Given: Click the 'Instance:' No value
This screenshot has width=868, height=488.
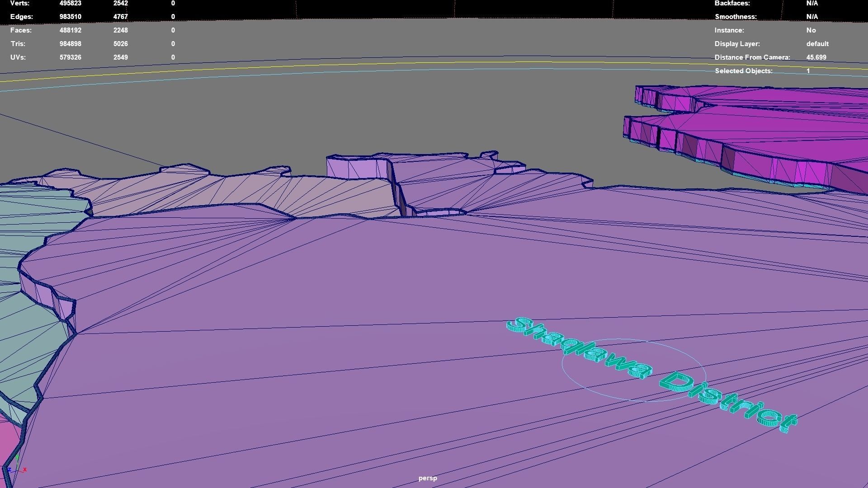Looking at the screenshot, I should pos(811,30).
